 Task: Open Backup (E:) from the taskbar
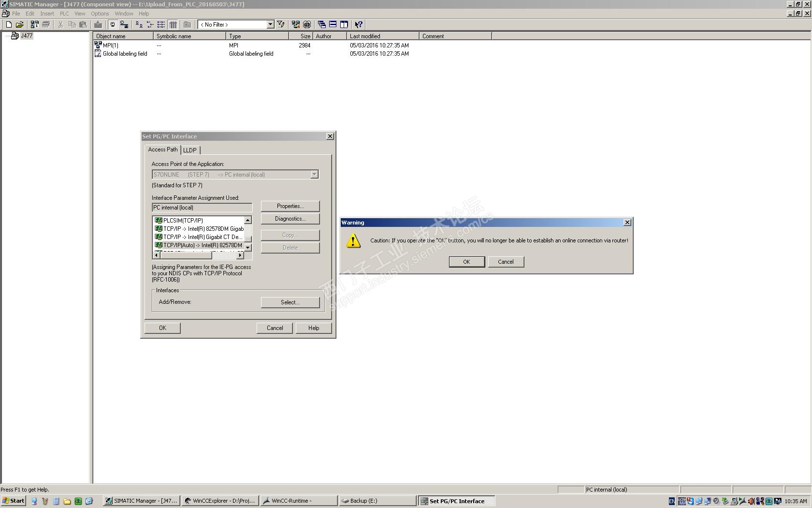pos(377,501)
